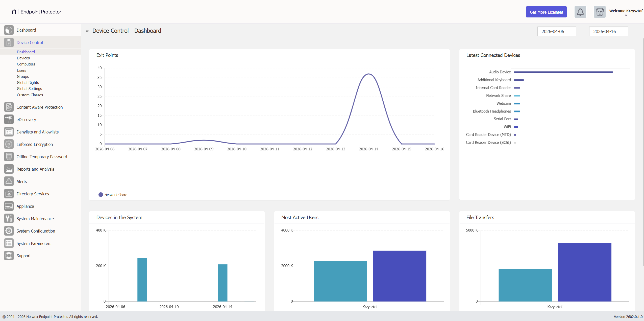Select the Offline Temporary Password key icon
This screenshot has height=321, width=644.
[9, 156]
